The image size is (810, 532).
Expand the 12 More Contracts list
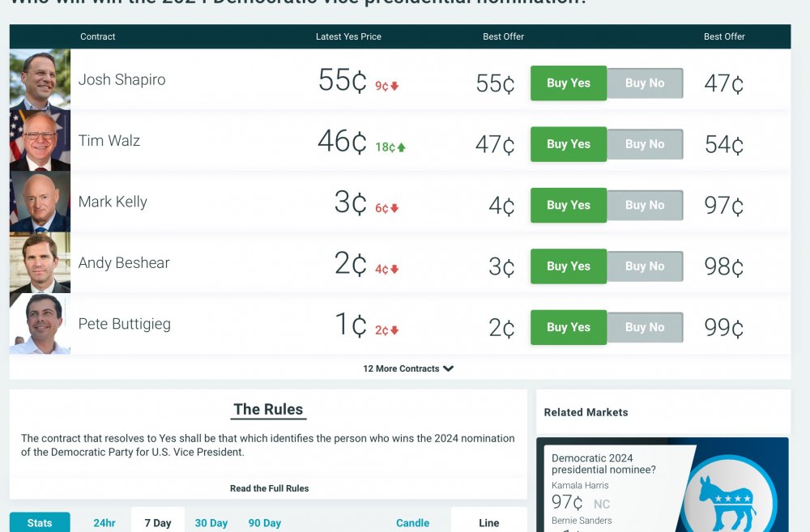(407, 368)
